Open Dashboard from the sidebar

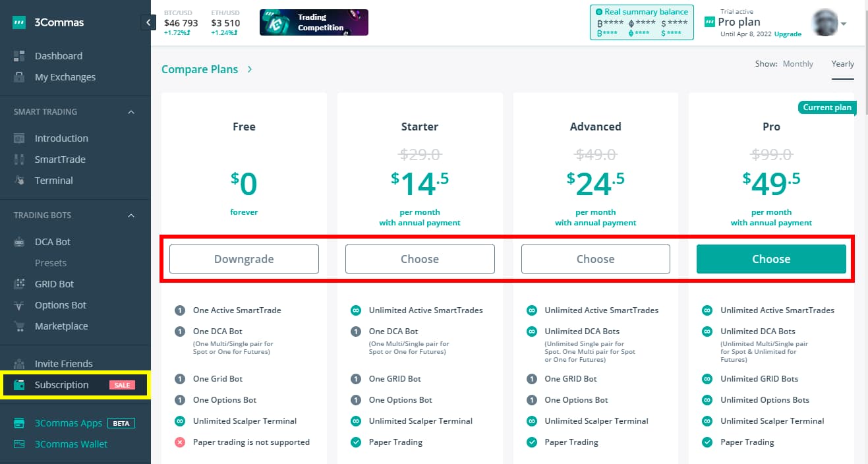59,56
